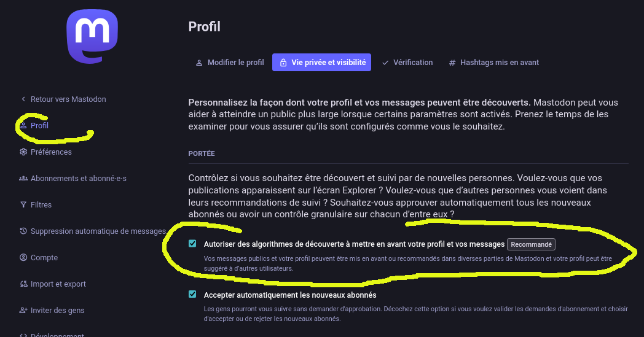Open the Développement sidebar item
The width and height of the screenshot is (644, 337).
(57, 335)
